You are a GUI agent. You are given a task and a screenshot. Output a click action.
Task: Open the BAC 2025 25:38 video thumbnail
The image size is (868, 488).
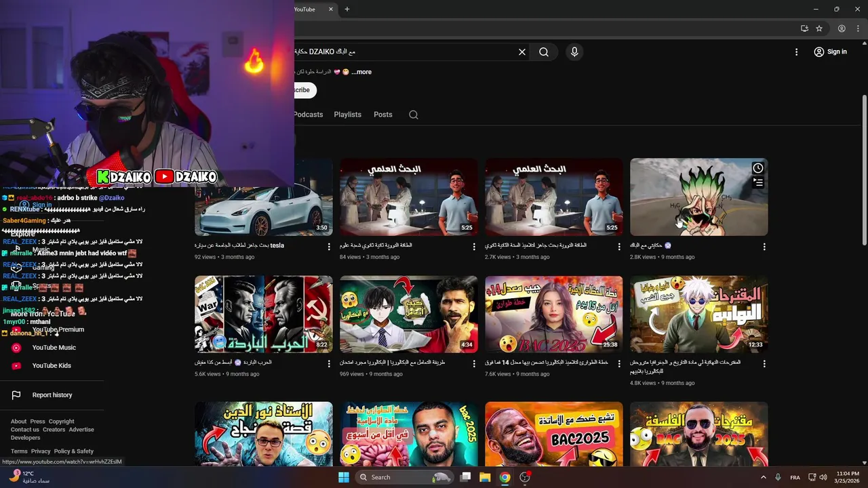[553, 314]
